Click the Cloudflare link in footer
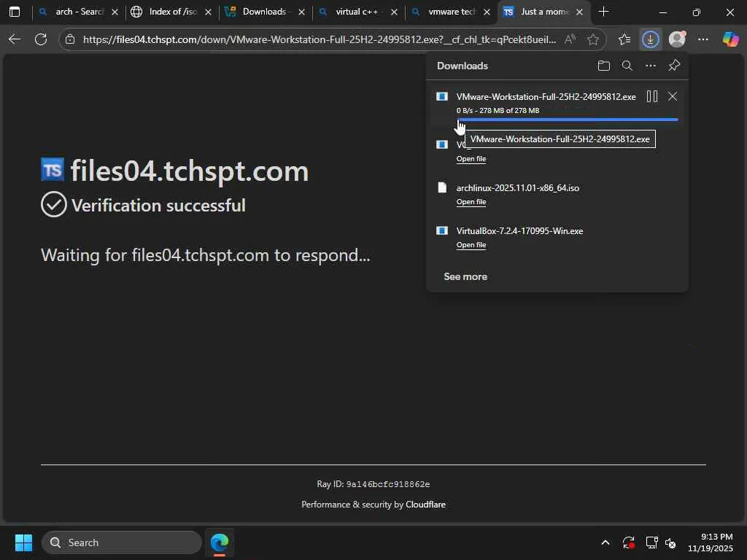Screen dimensions: 747x560 [425, 505]
